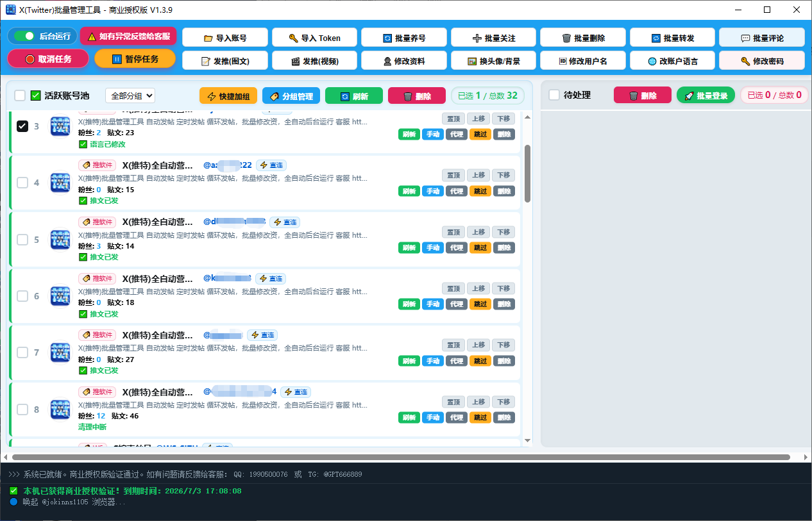Viewport: 812px width, 521px height.
Task: Click 代理 proxy button on row 5
Action: (x=456, y=247)
